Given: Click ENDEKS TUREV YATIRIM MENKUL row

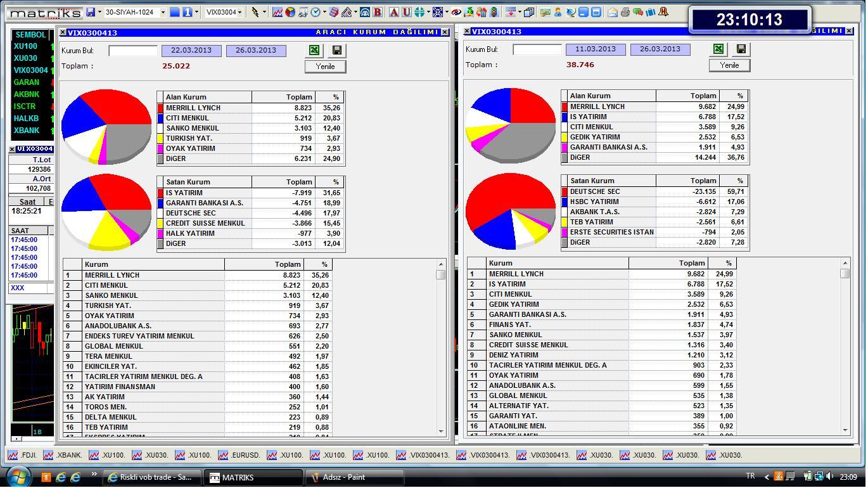Looking at the screenshot, I should pyautogui.click(x=198, y=336).
